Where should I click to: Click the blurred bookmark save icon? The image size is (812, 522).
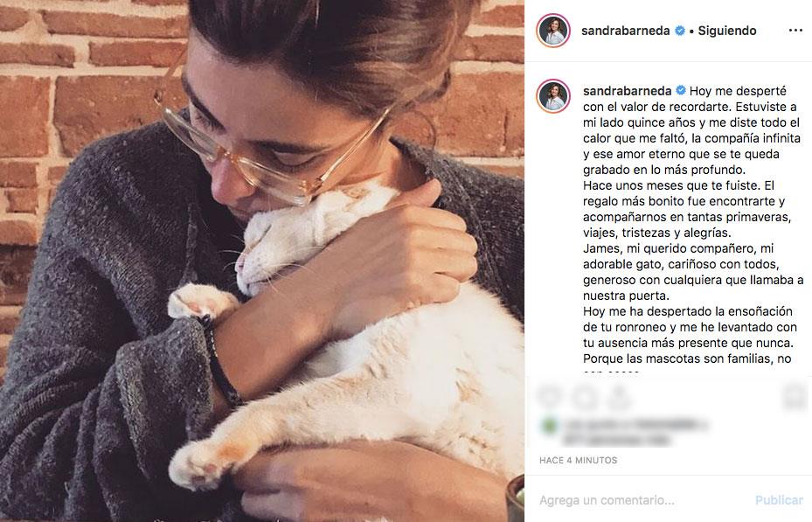click(795, 397)
